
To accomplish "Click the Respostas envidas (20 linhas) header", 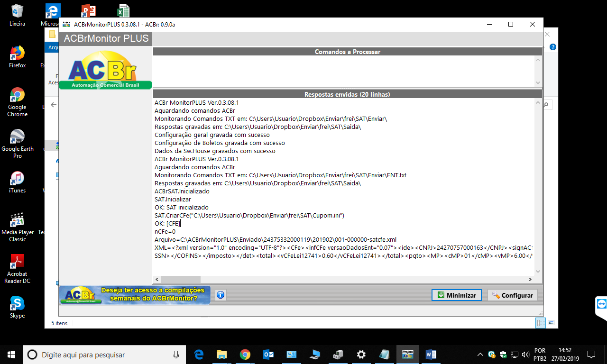I will click(x=347, y=94).
